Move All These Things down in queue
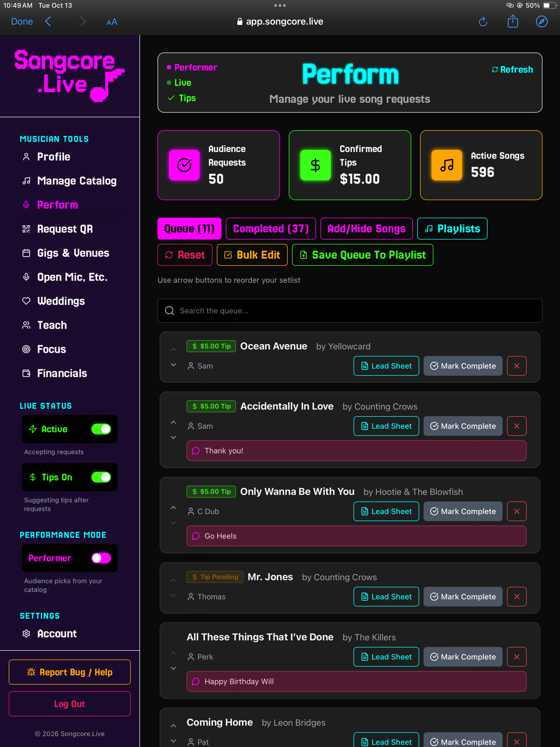Screen dimensions: 560x747 (x=173, y=668)
